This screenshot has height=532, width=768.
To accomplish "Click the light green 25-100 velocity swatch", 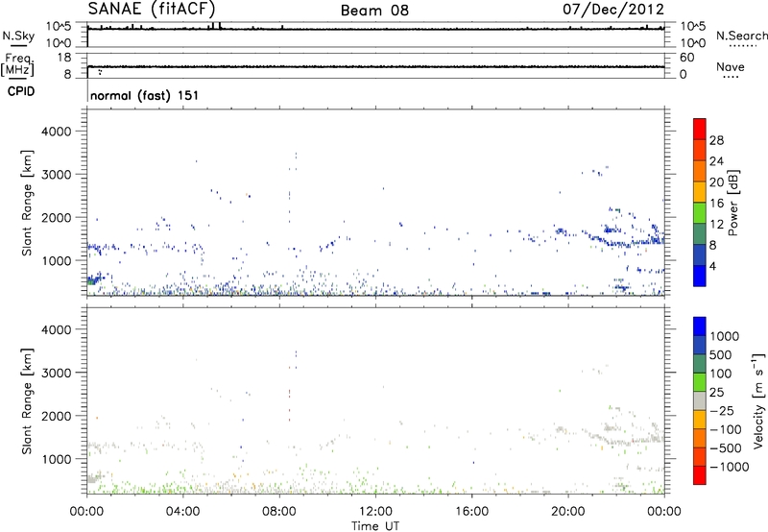I will pyautogui.click(x=700, y=382).
